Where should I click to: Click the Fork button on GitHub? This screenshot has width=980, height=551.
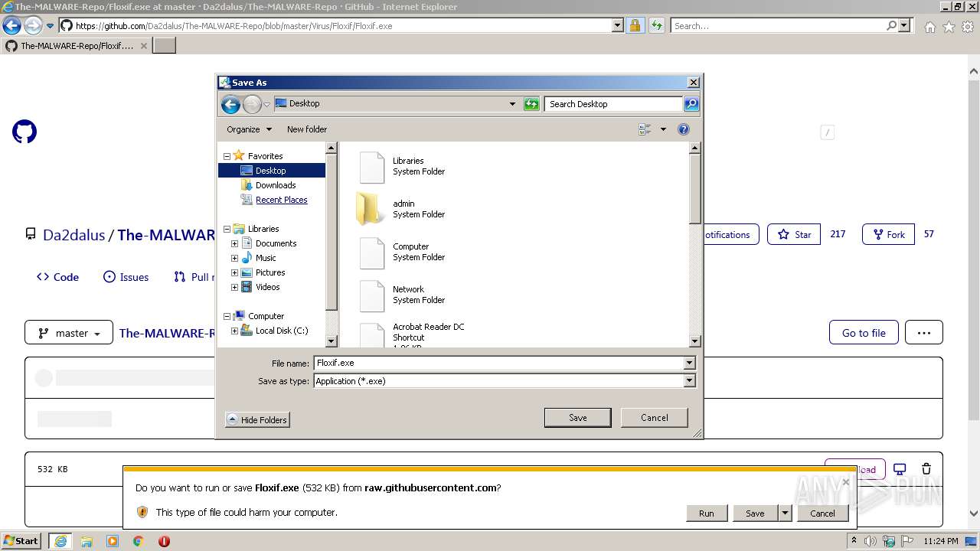coord(888,234)
